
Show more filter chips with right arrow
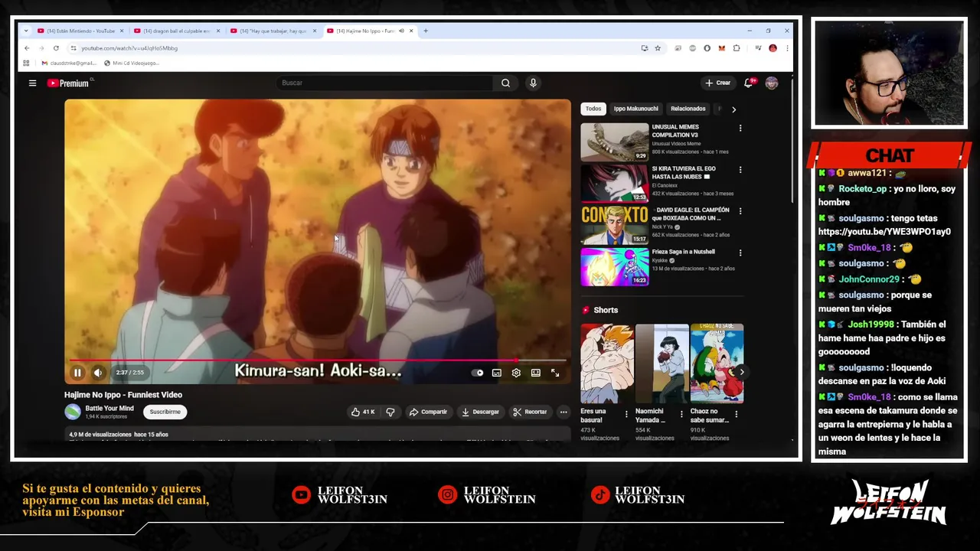733,109
